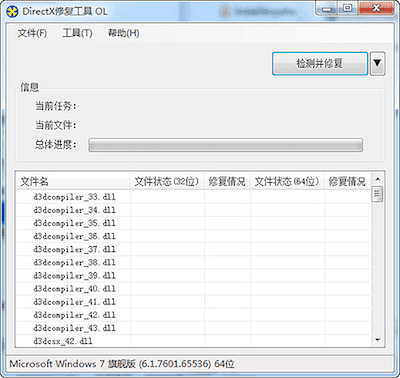Click the file list scrollbar thumb
The width and height of the screenshot is (400, 378).
tap(377, 194)
